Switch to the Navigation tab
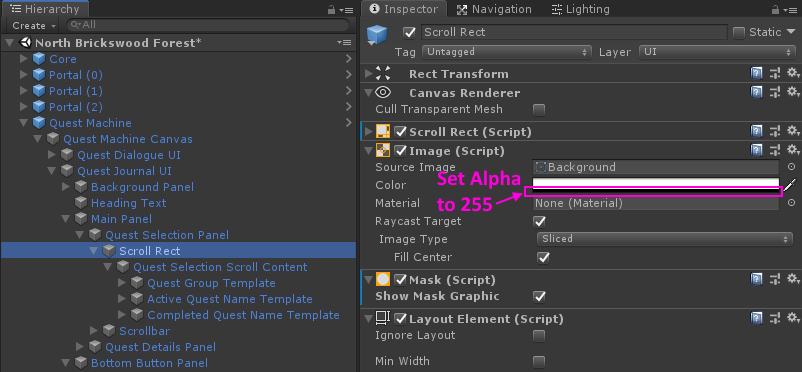This screenshot has width=802, height=372. [x=494, y=9]
